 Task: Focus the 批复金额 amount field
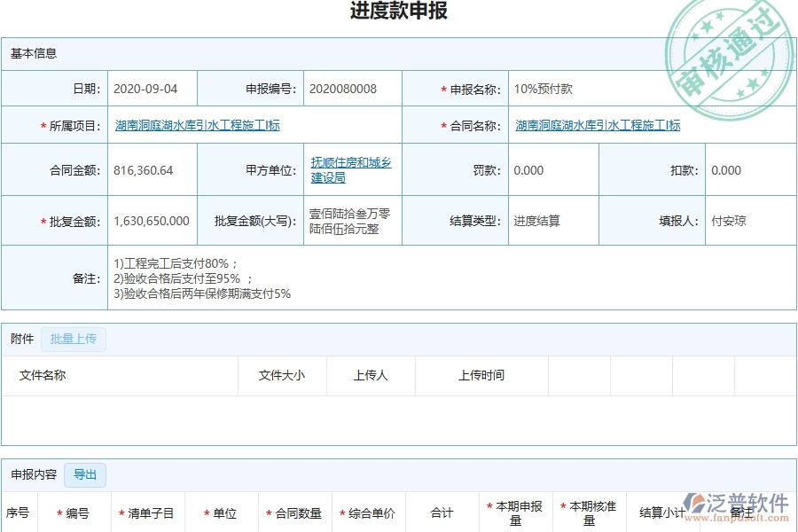coord(152,221)
